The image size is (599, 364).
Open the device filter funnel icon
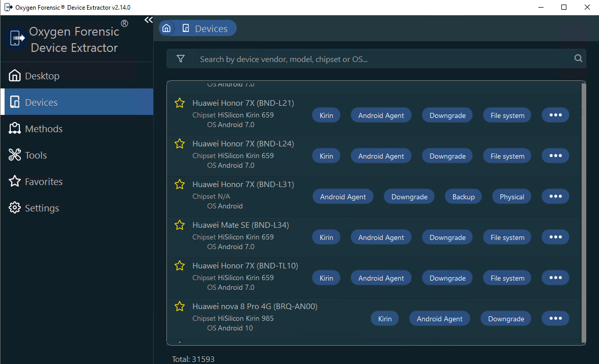(180, 59)
